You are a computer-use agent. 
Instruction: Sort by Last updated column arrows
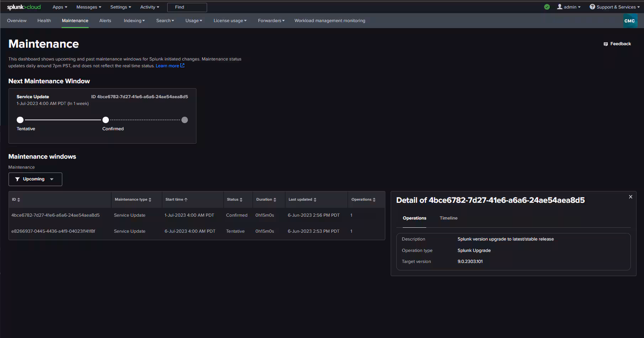(x=315, y=200)
